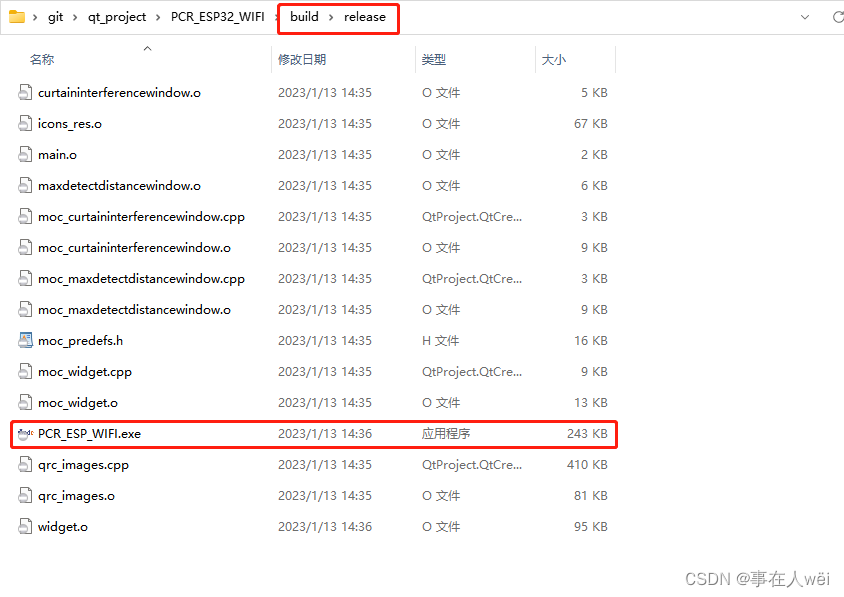Click the 410 KB size cell
Viewport: 844px width, 597px height.
click(x=587, y=465)
